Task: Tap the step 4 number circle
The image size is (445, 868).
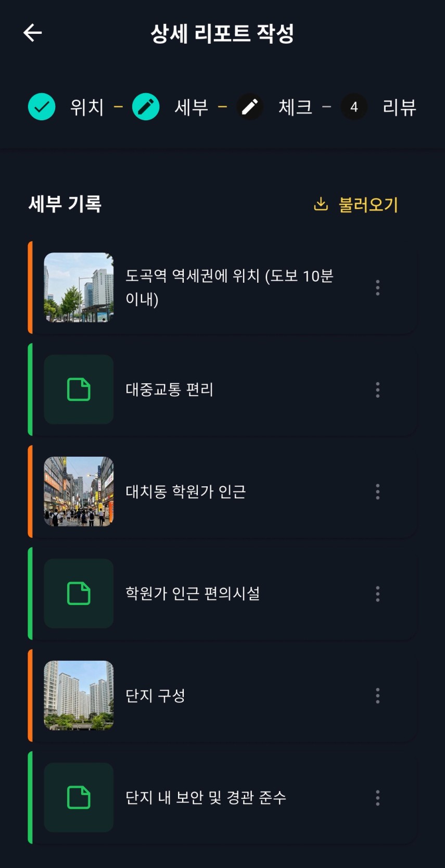Action: 354,107
